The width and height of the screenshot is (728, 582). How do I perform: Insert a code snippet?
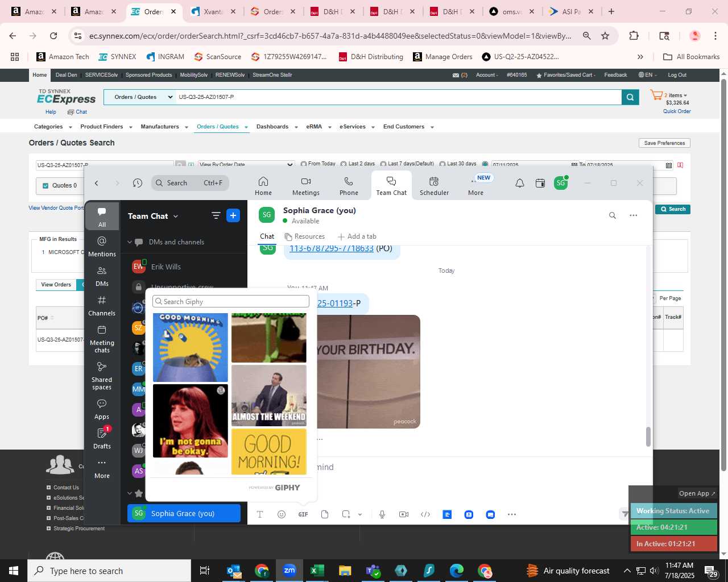point(425,514)
